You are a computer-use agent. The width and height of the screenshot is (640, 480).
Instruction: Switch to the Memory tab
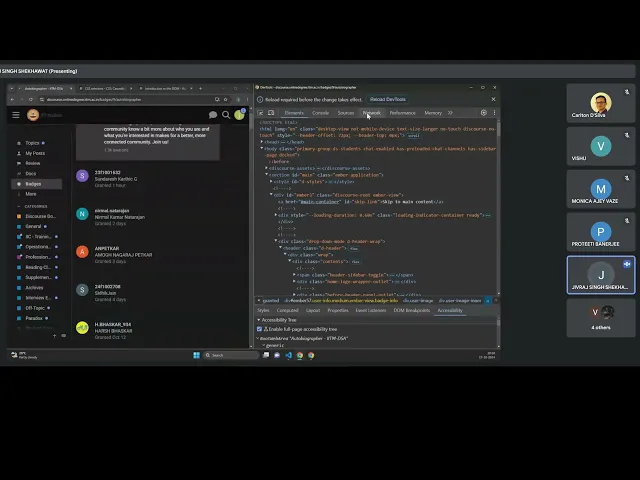[x=433, y=113]
